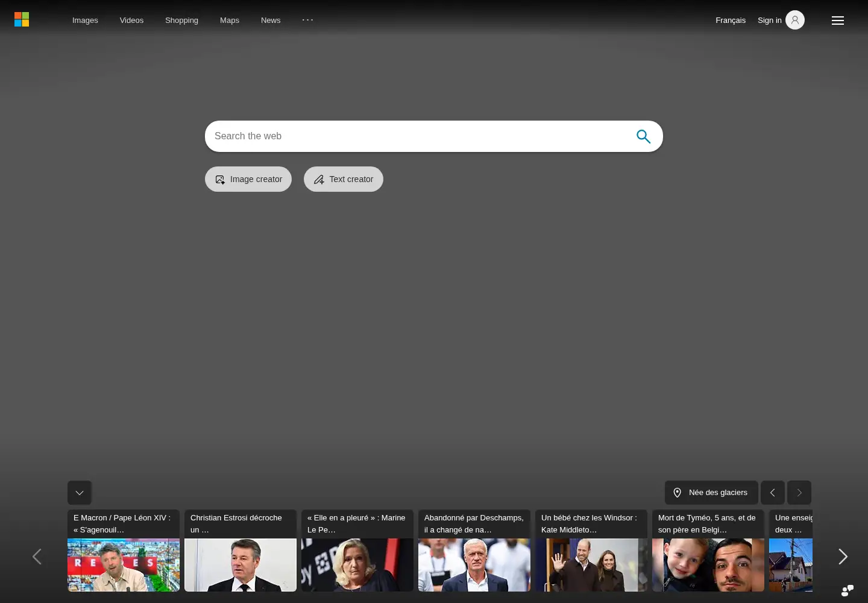Image resolution: width=868 pixels, height=603 pixels.
Task: Open the Un bébé chez les Windsor story
Action: click(x=591, y=551)
